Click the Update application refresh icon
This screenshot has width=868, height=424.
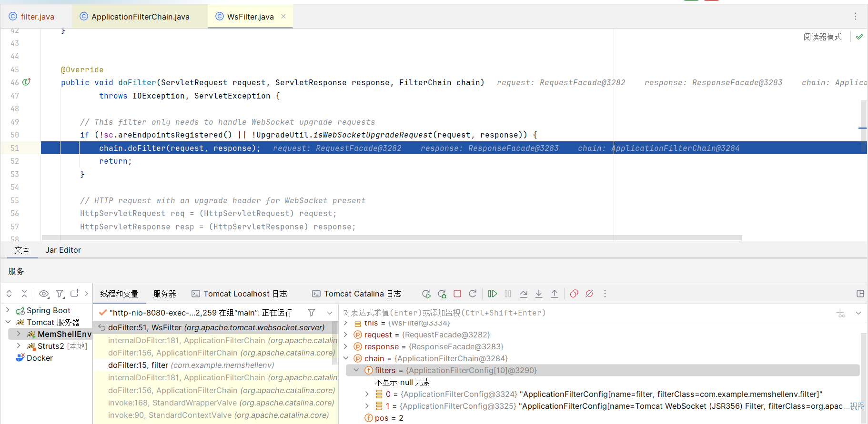click(473, 294)
